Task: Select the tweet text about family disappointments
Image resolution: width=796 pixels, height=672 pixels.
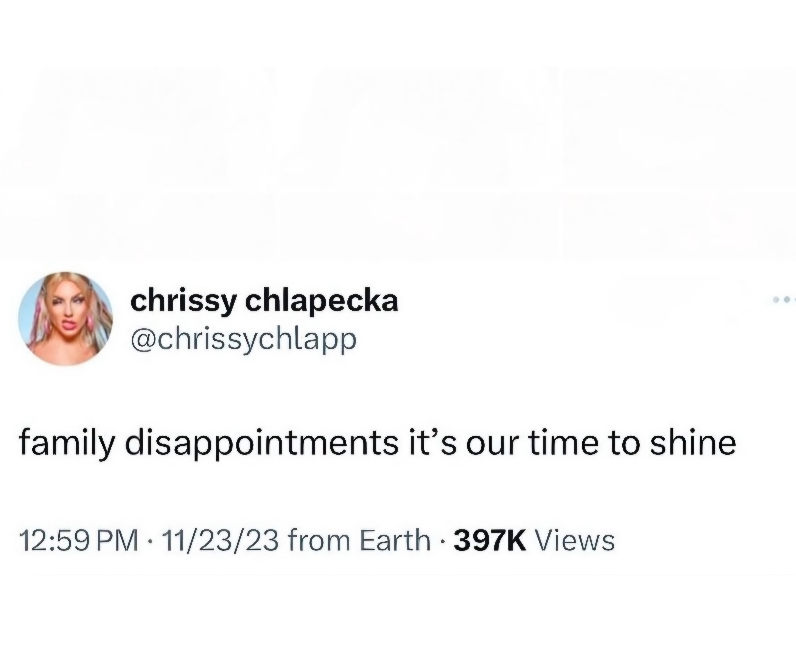Action: [x=377, y=444]
